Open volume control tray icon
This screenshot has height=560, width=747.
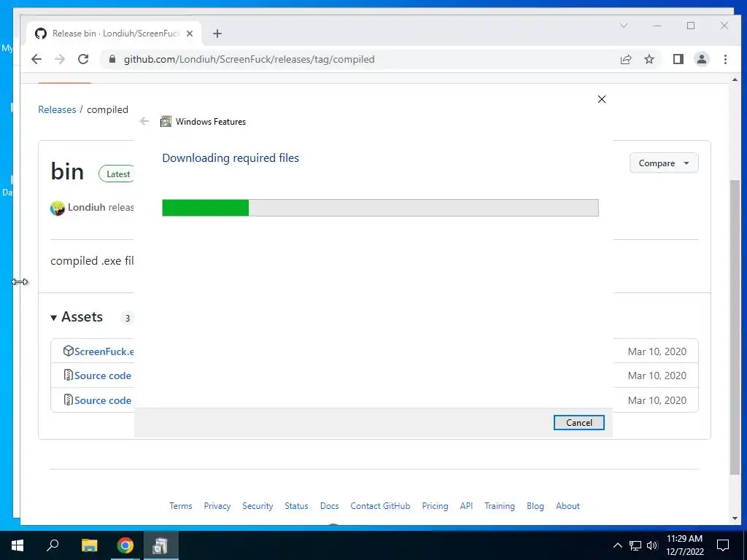[x=652, y=545]
